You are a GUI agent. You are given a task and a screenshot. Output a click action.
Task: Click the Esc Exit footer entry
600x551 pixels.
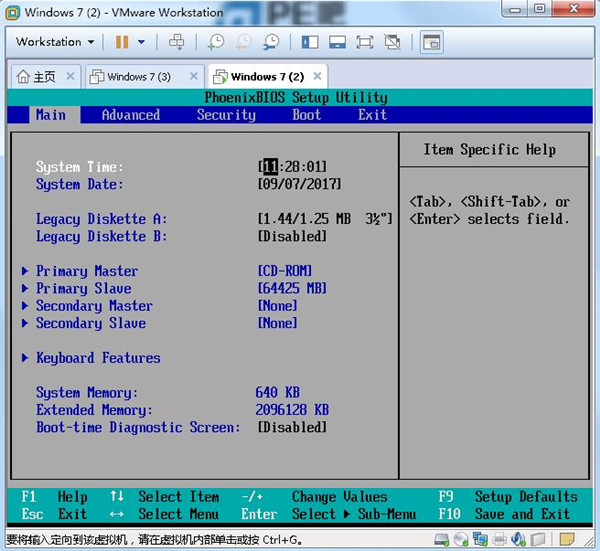tap(54, 514)
